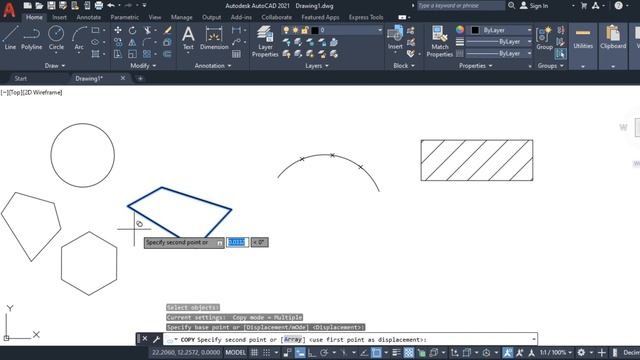Click the Stretch tool icon

pyautogui.click(x=118, y=54)
